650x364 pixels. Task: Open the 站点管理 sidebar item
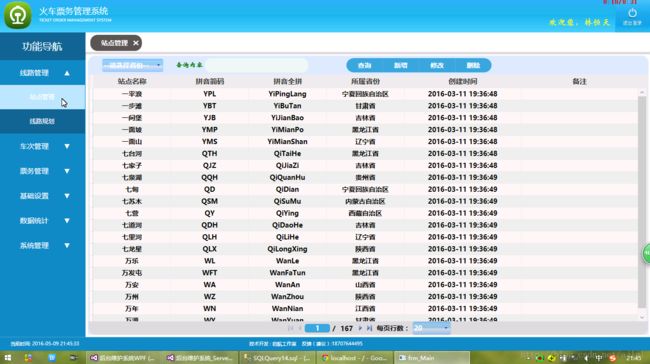point(42,97)
